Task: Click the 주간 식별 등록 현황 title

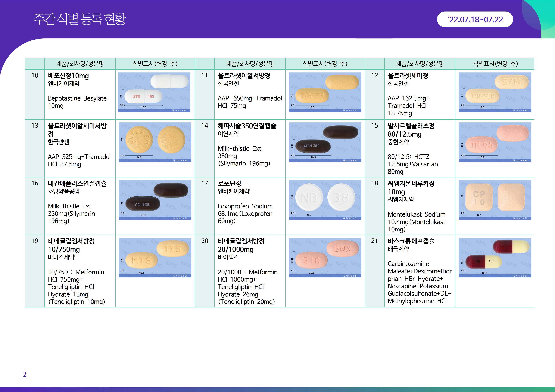Action: 80,19
